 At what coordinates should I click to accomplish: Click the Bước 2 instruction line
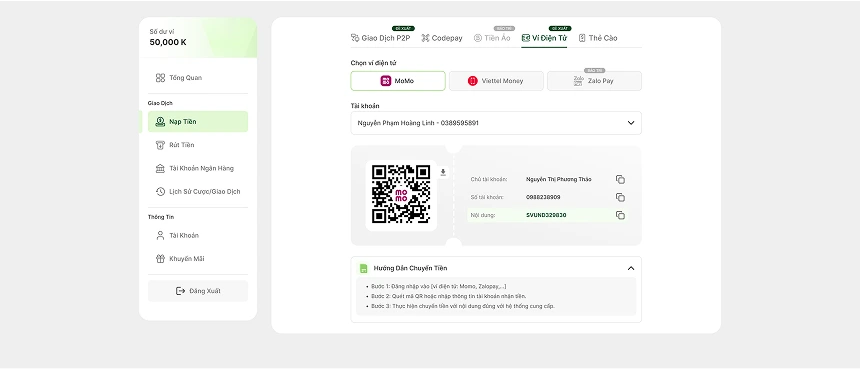(449, 296)
